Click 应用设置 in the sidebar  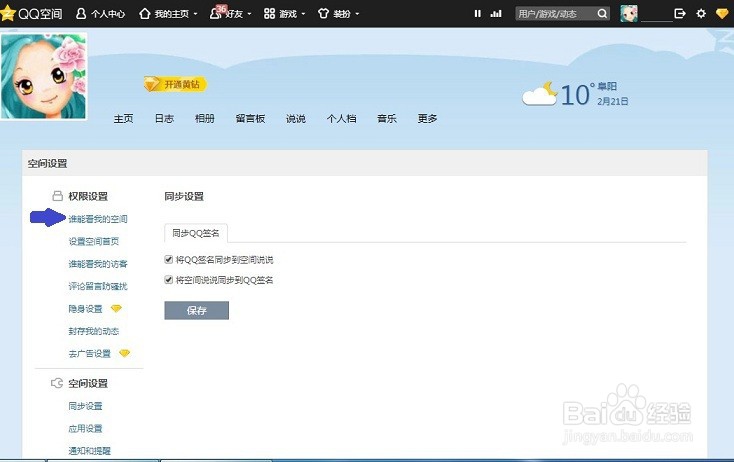pyautogui.click(x=85, y=429)
